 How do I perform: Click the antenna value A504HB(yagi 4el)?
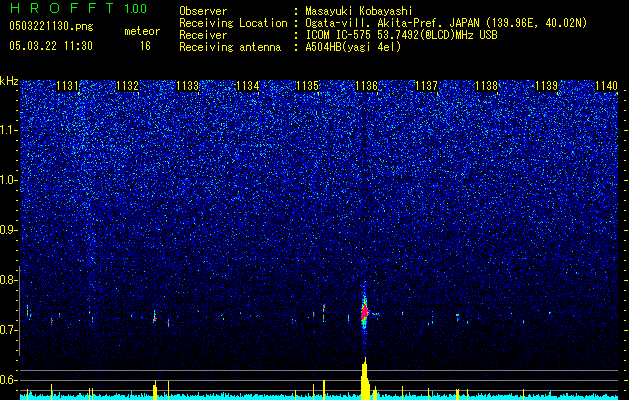pos(353,47)
